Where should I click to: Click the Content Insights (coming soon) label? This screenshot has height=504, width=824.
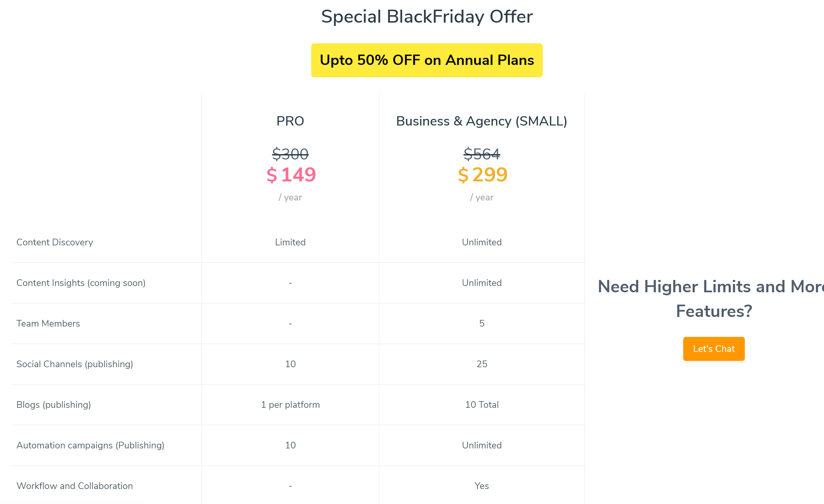click(81, 283)
